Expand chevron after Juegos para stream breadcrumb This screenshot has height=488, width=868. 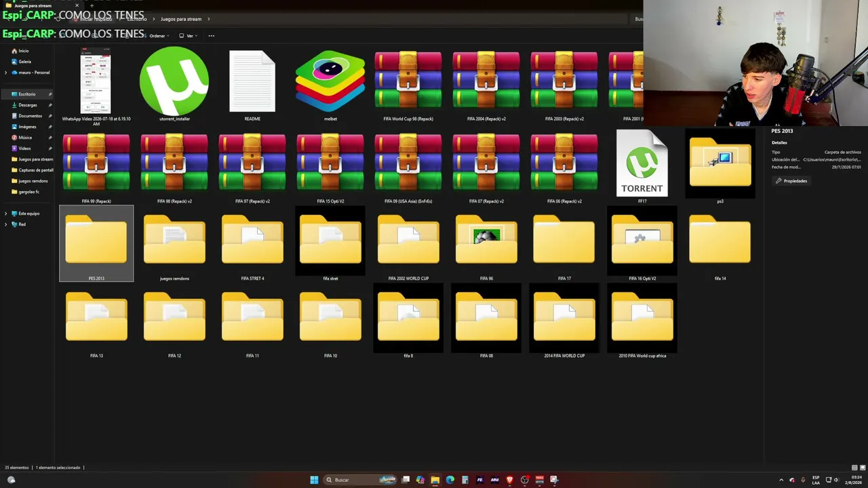209,19
